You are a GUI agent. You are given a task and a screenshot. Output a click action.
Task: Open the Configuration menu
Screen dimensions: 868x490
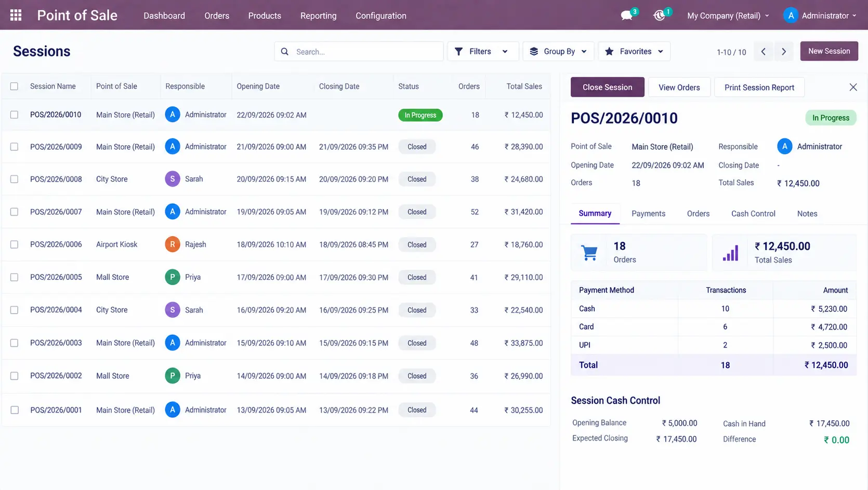click(x=381, y=16)
